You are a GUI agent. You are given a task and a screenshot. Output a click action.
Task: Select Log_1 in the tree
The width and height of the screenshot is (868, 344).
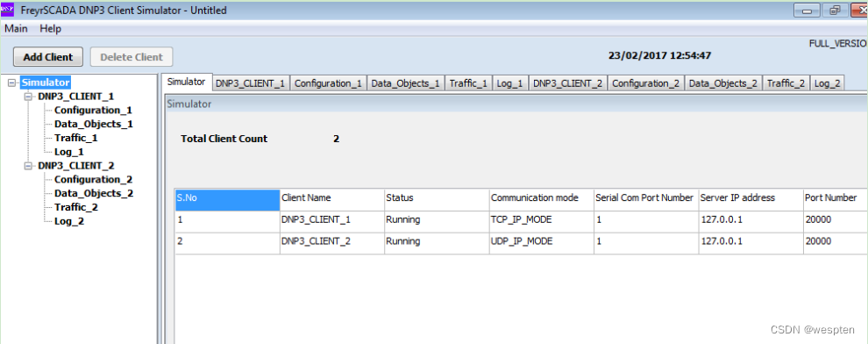[x=68, y=152]
